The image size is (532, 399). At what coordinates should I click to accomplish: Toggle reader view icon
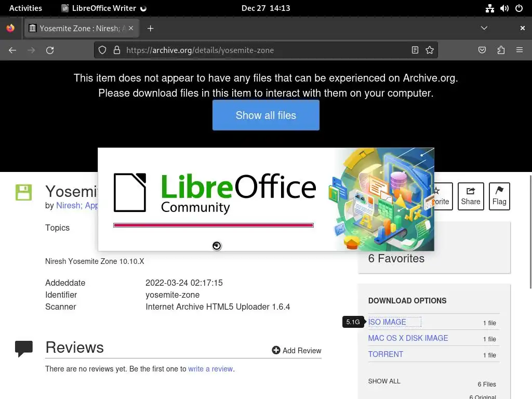(415, 50)
